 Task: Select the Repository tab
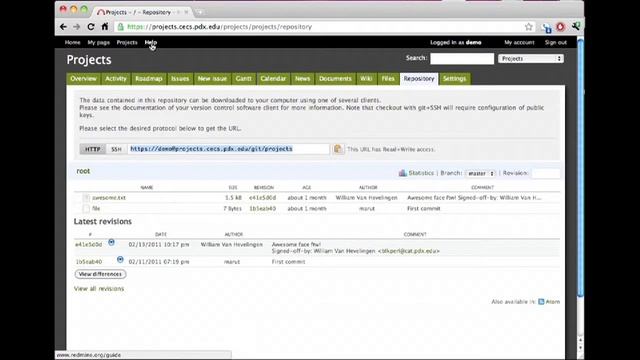(419, 79)
